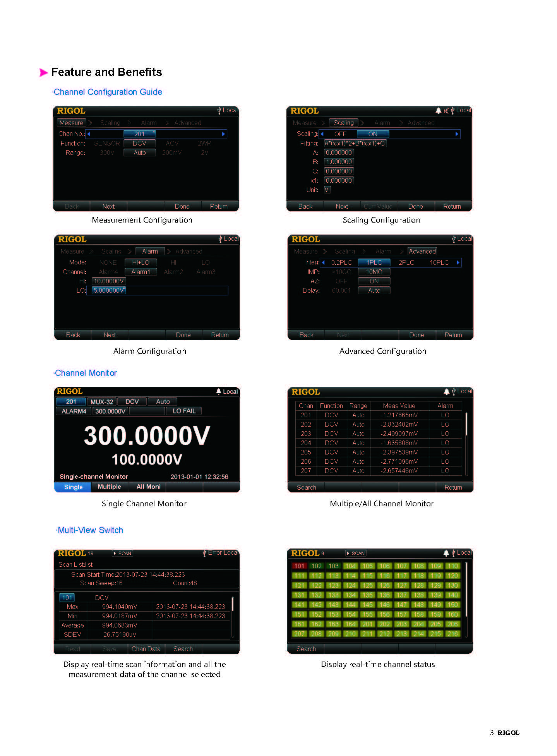The height and width of the screenshot is (756, 557).
Task: Click the right arrow of the Integ PLC selector
Action: pyautogui.click(x=458, y=262)
